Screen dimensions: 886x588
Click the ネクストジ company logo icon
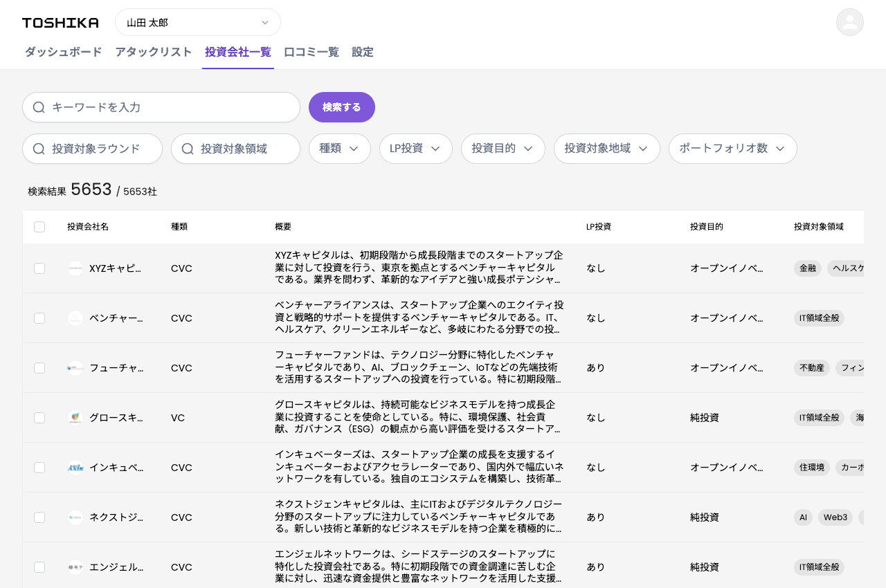pos(75,517)
